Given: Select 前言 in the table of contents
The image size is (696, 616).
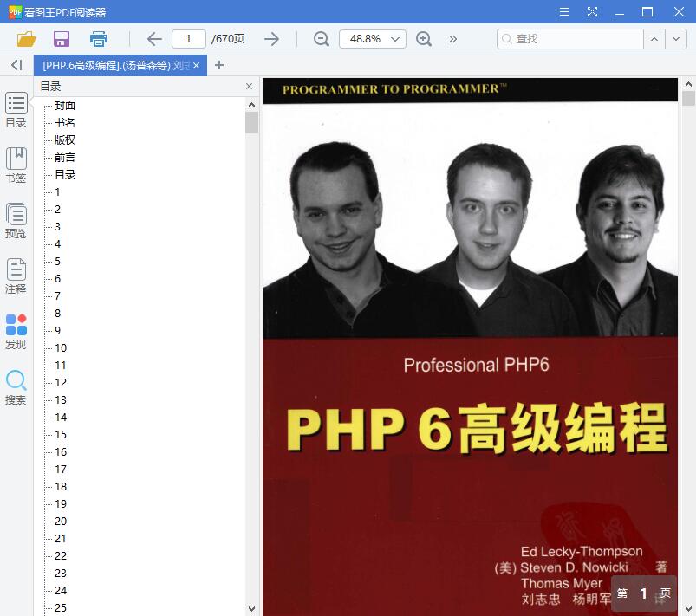Looking at the screenshot, I should pyautogui.click(x=64, y=157).
